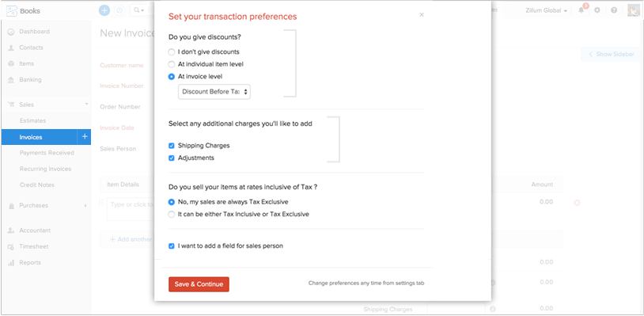Viewport: 644px width, 316px height.
Task: Click the blue quick-create plus icon
Action: pyautogui.click(x=104, y=10)
